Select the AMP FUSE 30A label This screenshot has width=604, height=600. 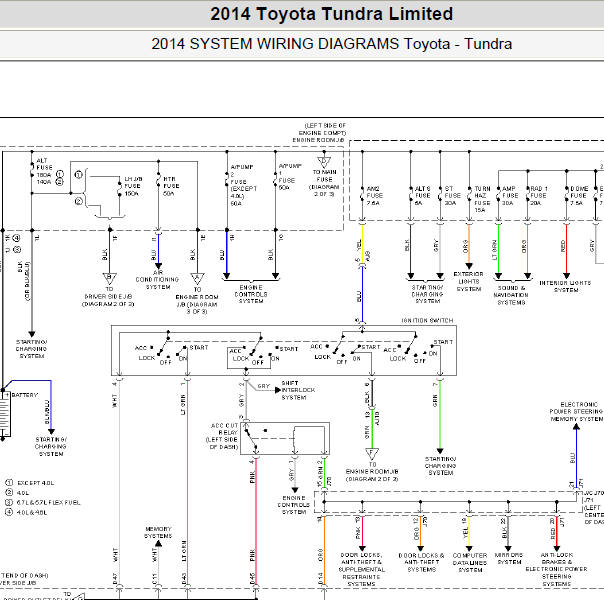pyautogui.click(x=510, y=196)
